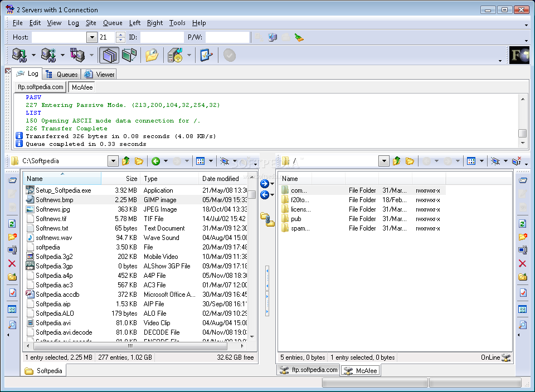
Task: Sort local files by Name column header
Action: [62, 179]
